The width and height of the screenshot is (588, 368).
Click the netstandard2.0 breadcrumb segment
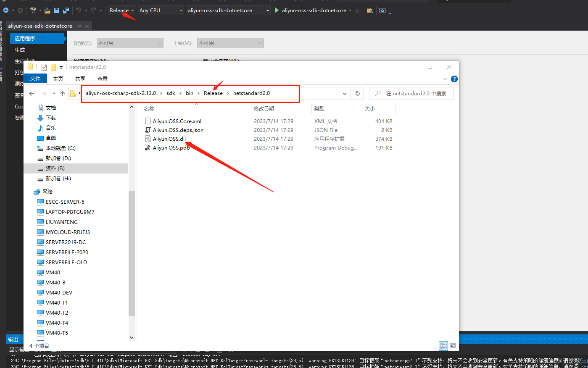coord(251,93)
